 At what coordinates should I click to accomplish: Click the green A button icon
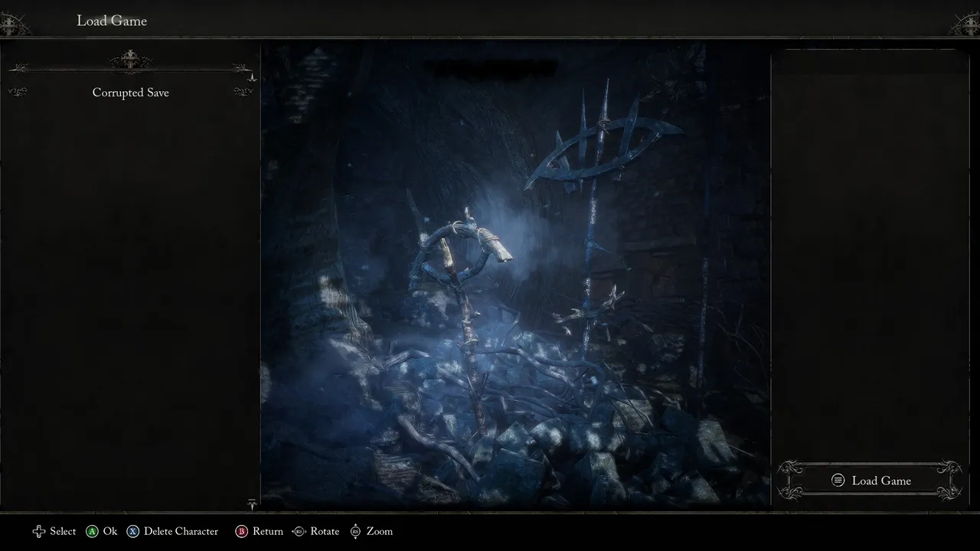(92, 531)
